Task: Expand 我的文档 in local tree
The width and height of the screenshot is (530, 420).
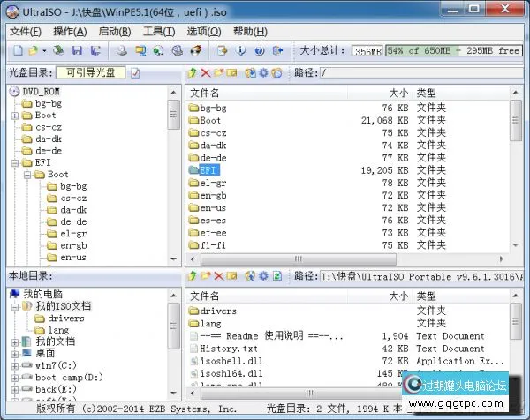Action: pos(14,342)
